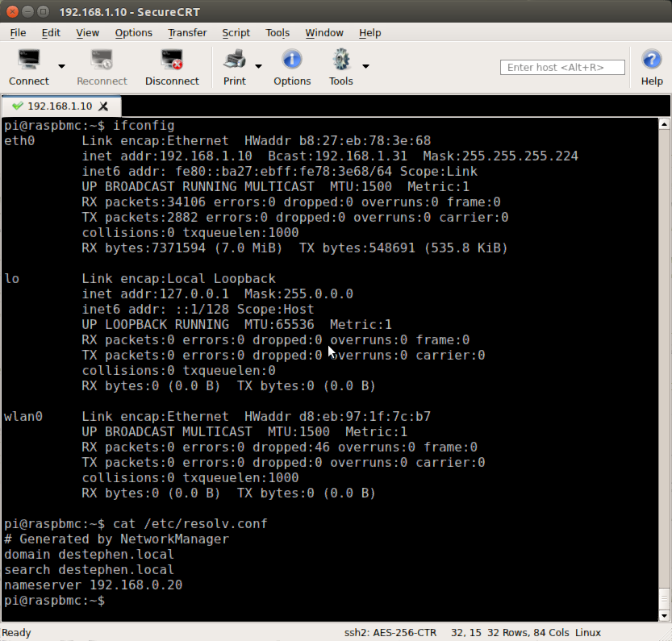Click the Help question mark icon
The height and width of the screenshot is (641, 672).
(x=652, y=60)
